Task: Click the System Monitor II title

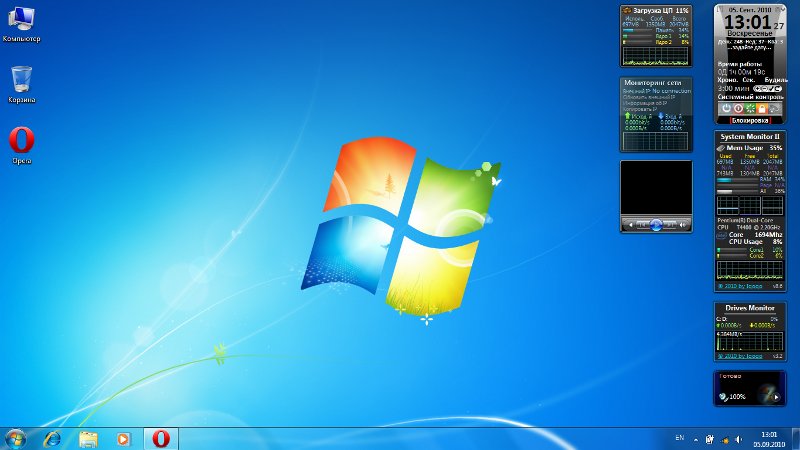Action: tap(749, 137)
